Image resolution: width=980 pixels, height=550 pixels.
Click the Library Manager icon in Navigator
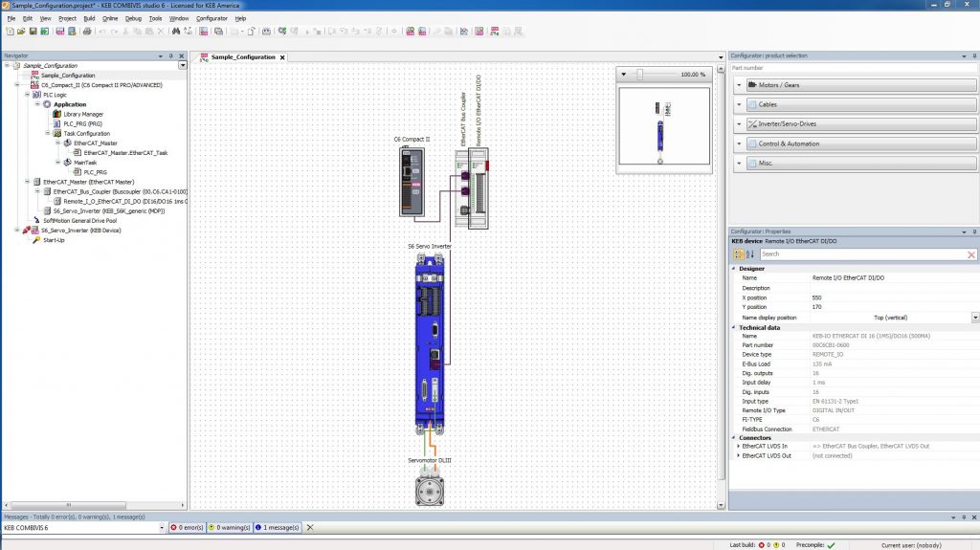[x=56, y=115]
